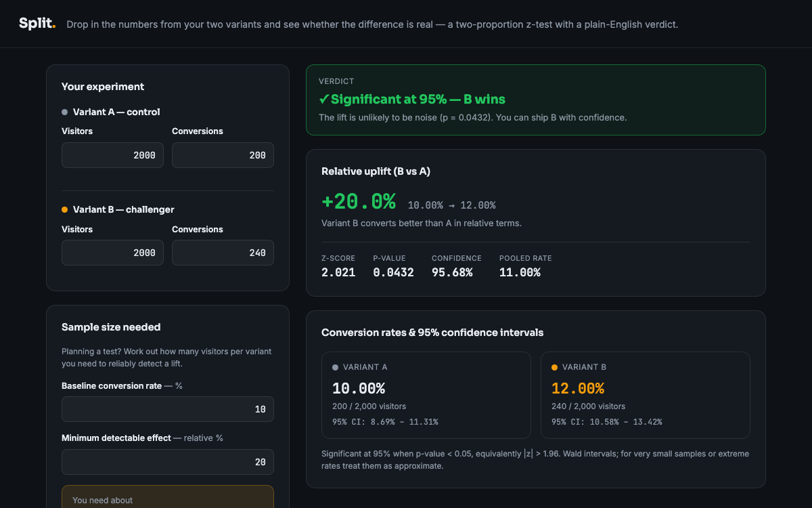The height and width of the screenshot is (508, 812).
Task: Click the Pooled rate value 11.00%
Action: (520, 272)
